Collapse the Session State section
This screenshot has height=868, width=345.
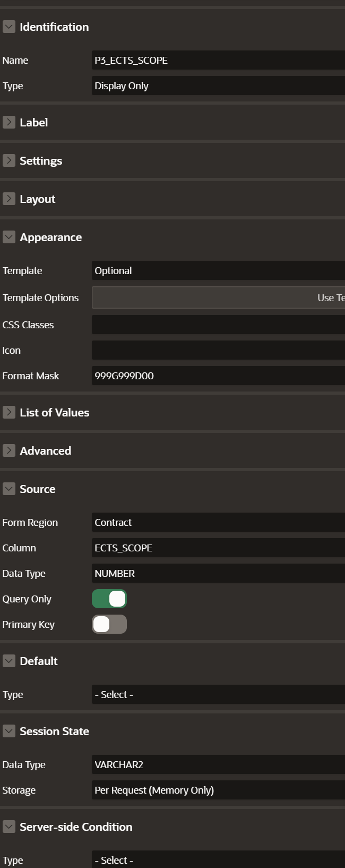(x=8, y=731)
